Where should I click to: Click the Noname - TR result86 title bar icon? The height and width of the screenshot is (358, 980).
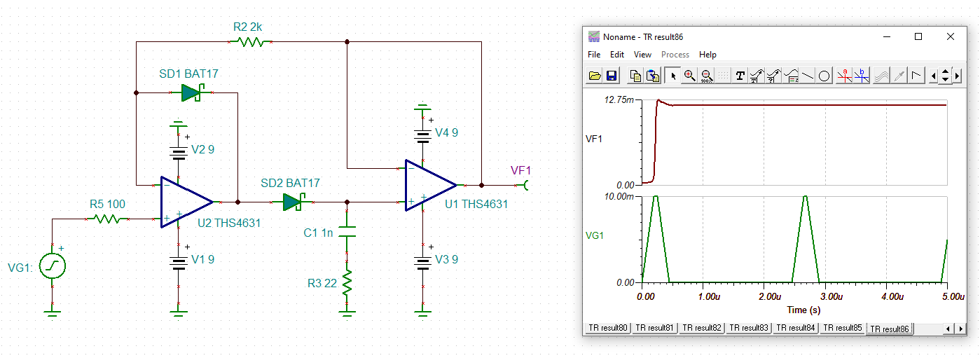click(x=594, y=37)
